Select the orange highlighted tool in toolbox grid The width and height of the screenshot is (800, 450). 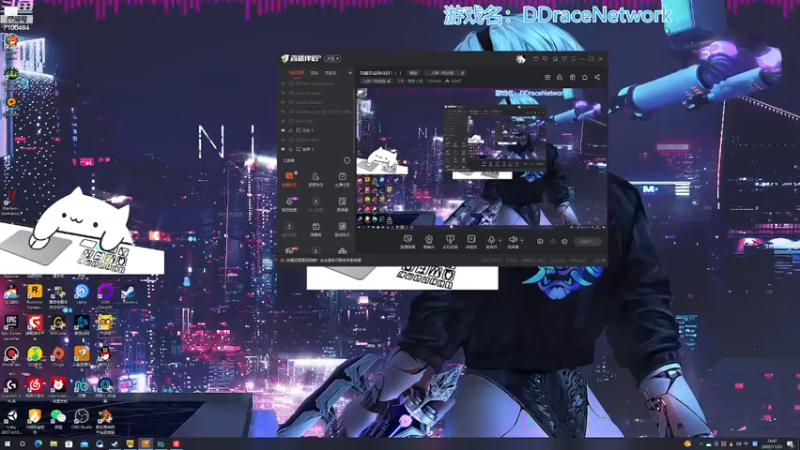(x=289, y=179)
